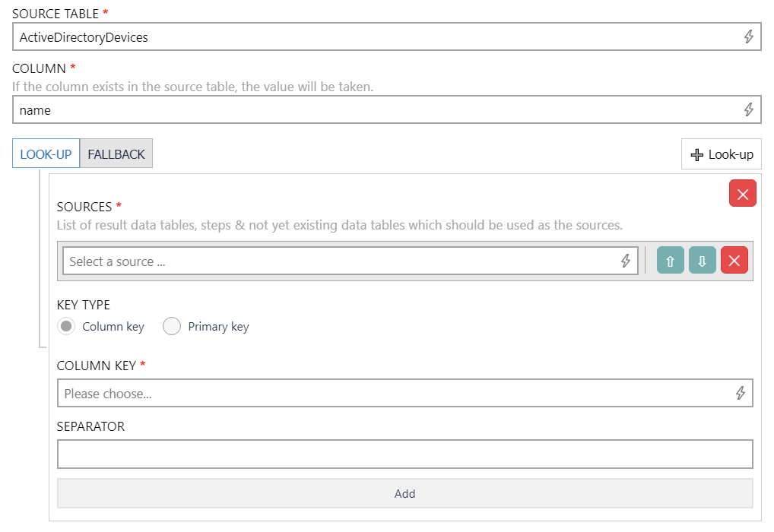Screen dimensions: 774x532
Task: Open expression editor on Select a source field
Action: [x=626, y=260]
